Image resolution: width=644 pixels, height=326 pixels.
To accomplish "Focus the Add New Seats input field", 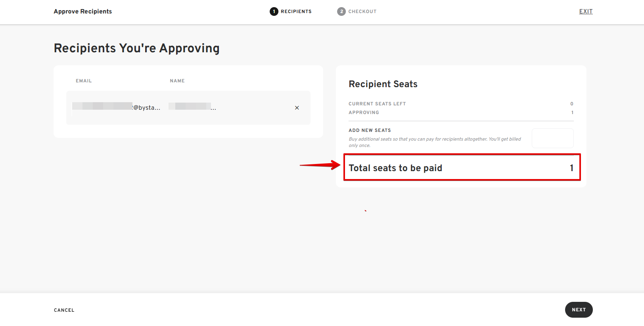I will click(x=552, y=138).
